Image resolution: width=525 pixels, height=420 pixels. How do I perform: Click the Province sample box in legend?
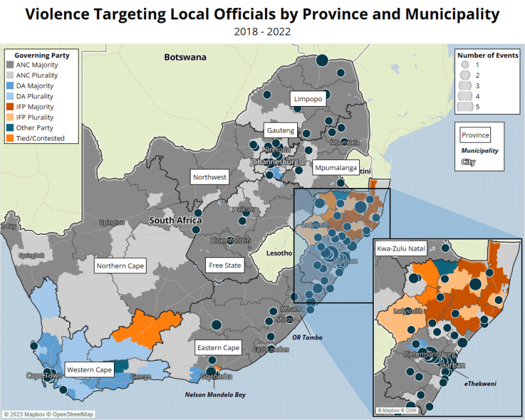pos(476,135)
